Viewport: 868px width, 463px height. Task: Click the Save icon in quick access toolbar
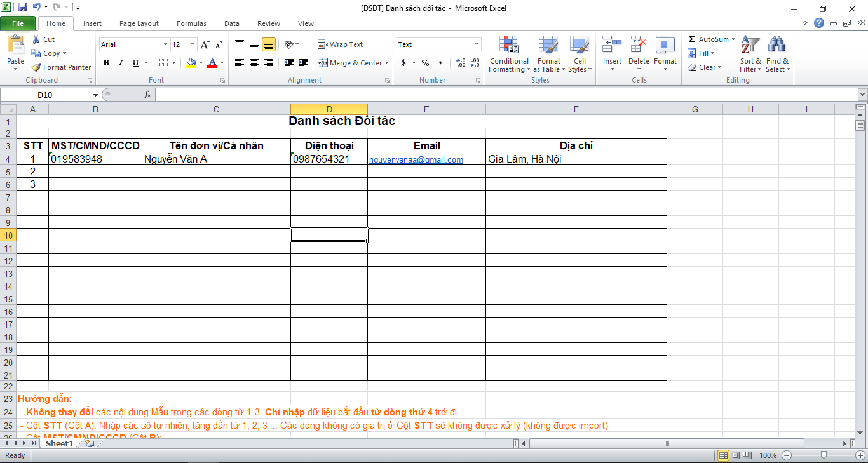[23, 8]
